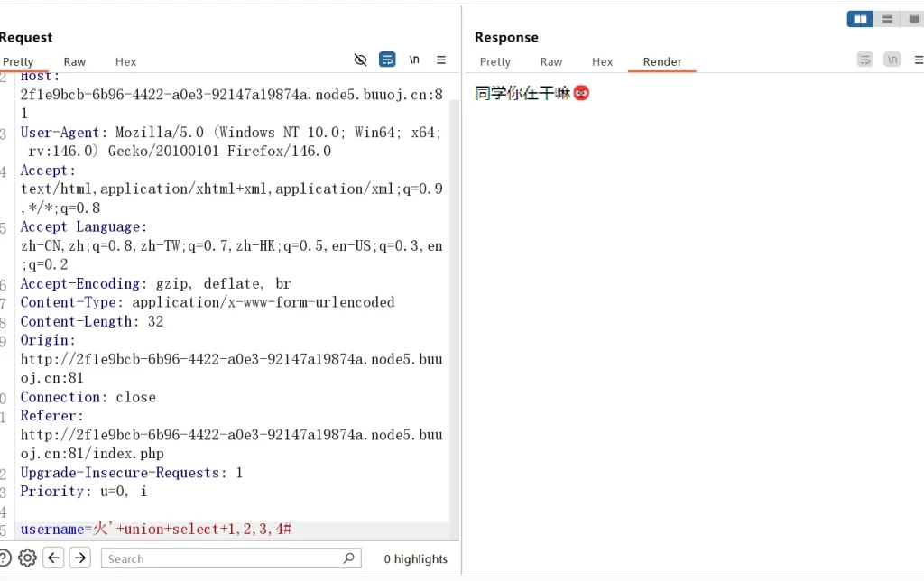The width and height of the screenshot is (924, 581).
Task: Open the Response panel hamburger menu
Action: [919, 60]
